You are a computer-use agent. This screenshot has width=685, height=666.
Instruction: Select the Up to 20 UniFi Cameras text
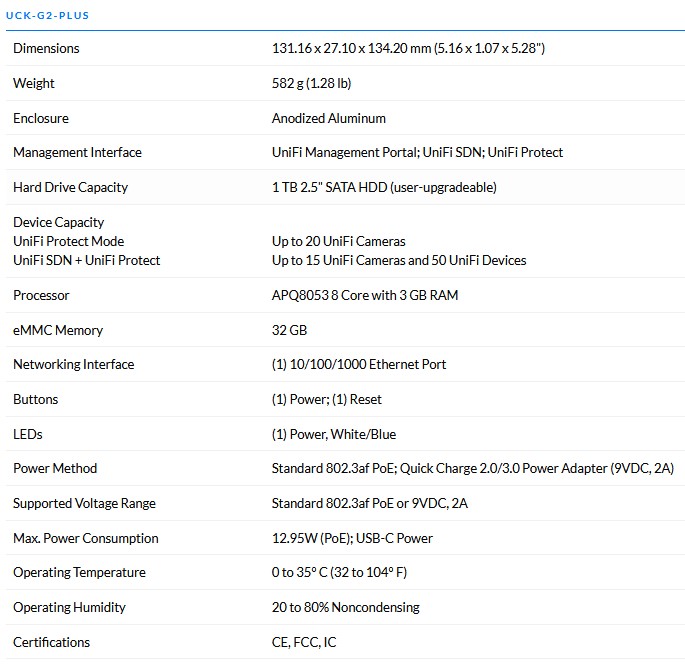339,242
